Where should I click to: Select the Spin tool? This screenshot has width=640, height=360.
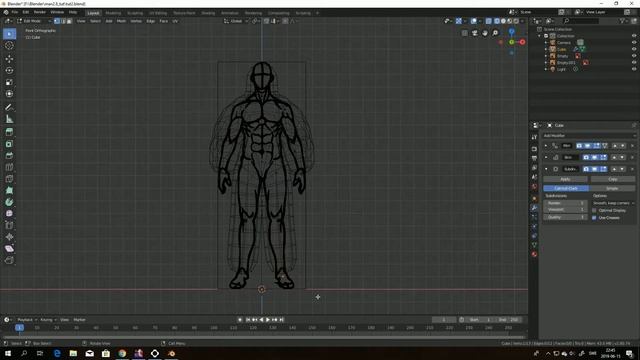[x=9, y=202]
